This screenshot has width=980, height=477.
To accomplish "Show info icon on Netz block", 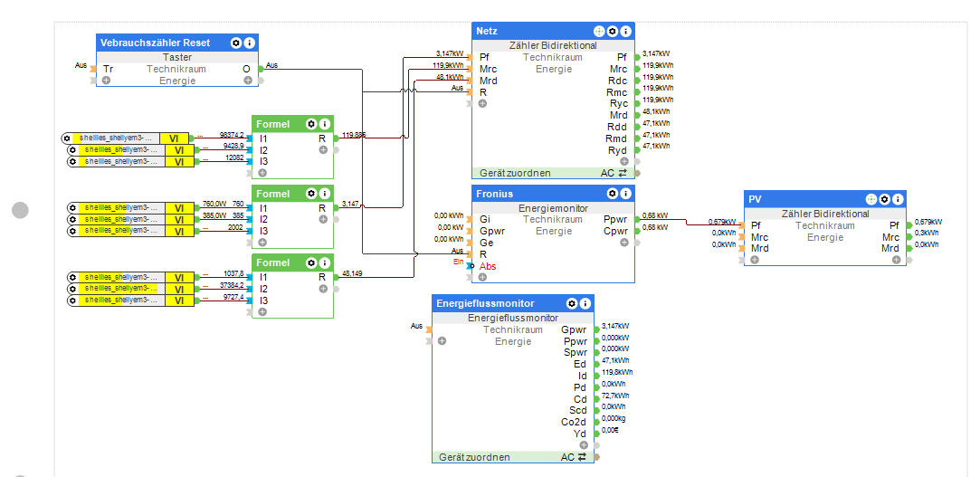I will [625, 31].
